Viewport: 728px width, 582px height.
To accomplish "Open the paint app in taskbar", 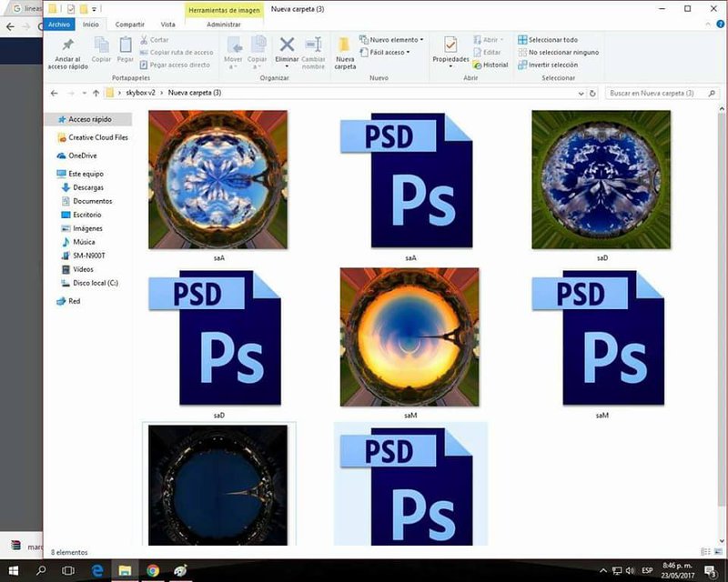I will coord(180,570).
